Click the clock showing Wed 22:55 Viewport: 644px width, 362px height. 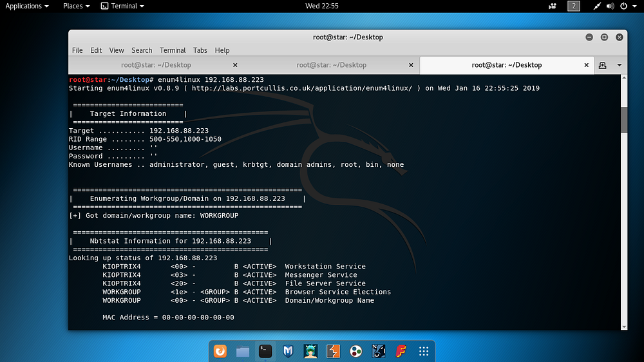322,6
